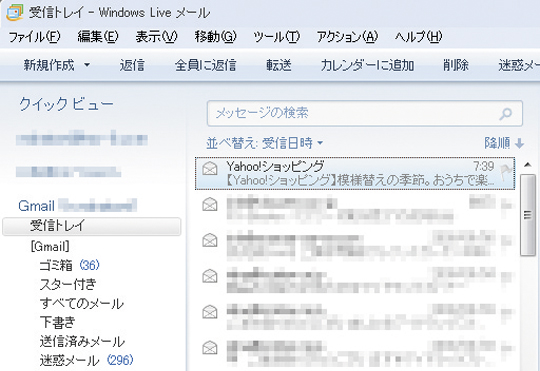Image resolution: width=540 pixels, height=371 pixels.
Task: Click the 迷惑メール toolbar button
Action: click(x=519, y=65)
